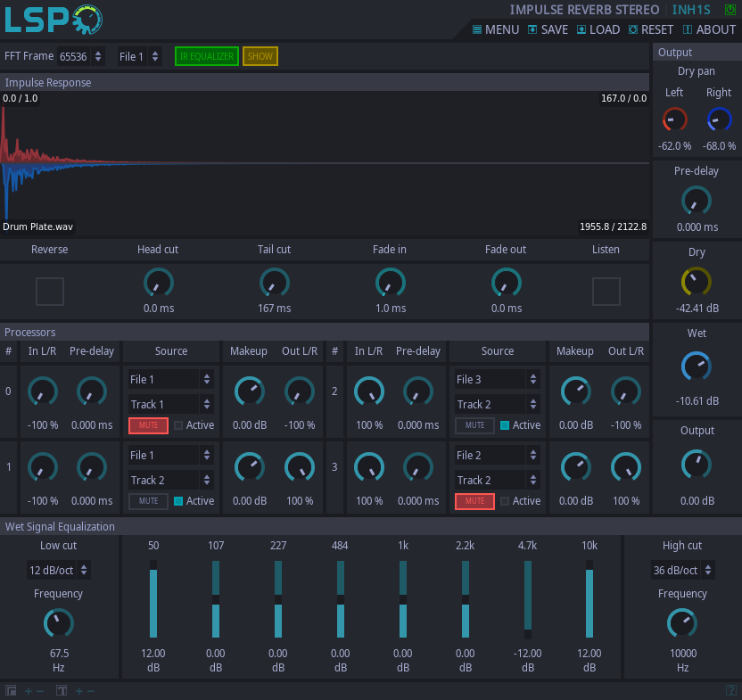Click the Dry pan Right blue knob
Screen dimensions: 742x700
[x=719, y=119]
